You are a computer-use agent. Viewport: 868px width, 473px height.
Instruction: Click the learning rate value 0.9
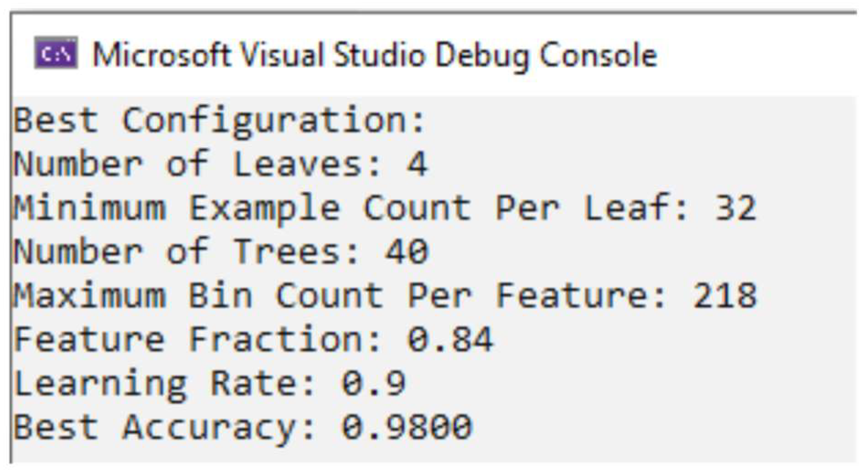click(374, 384)
